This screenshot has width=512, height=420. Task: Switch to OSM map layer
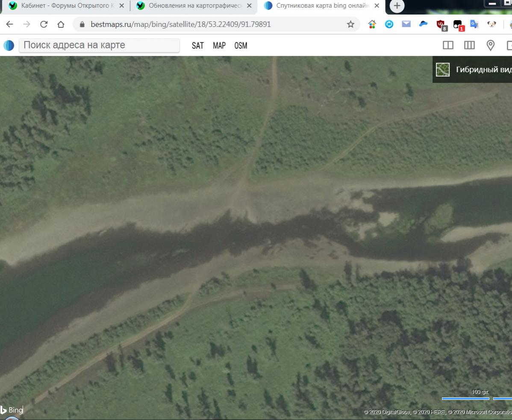241,45
